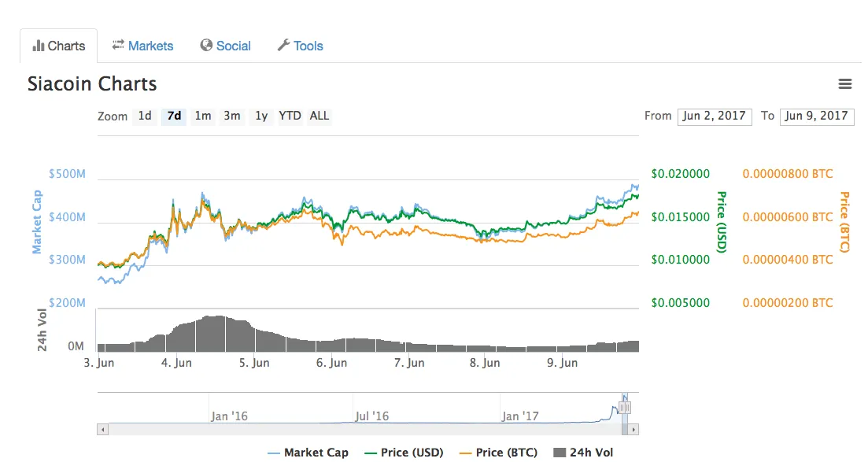The height and width of the screenshot is (462, 868).
Task: Click navigator scrollbar right arrow
Action: [633, 429]
